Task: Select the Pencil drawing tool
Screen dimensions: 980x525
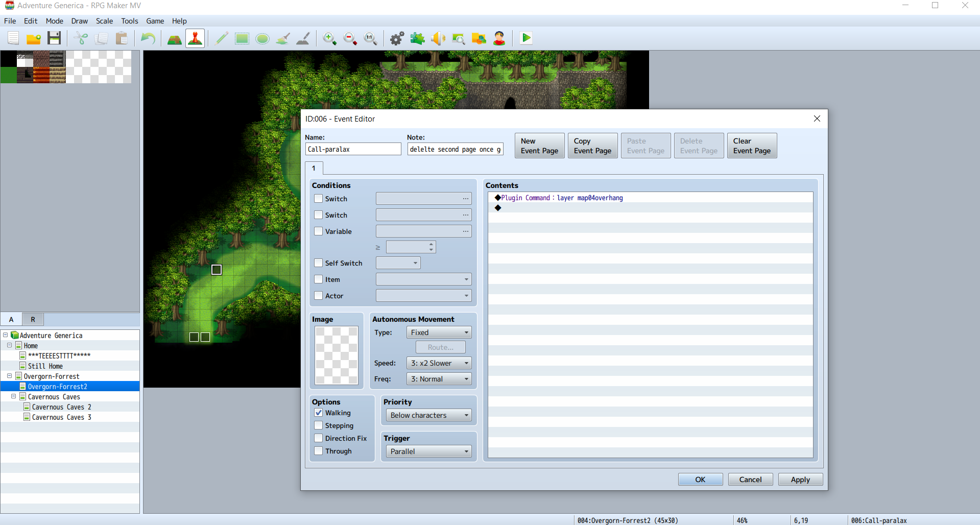Action: pos(222,38)
